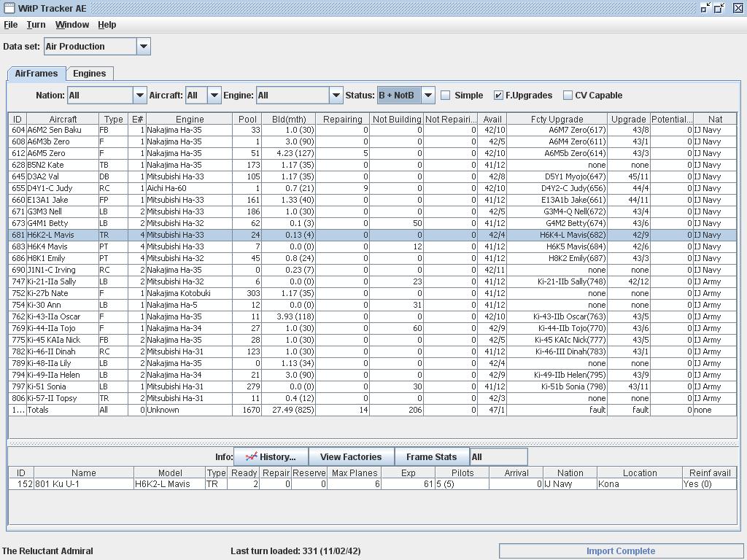Select the Ki-46-II Dinah row
The height and width of the screenshot is (560, 747).
point(373,351)
